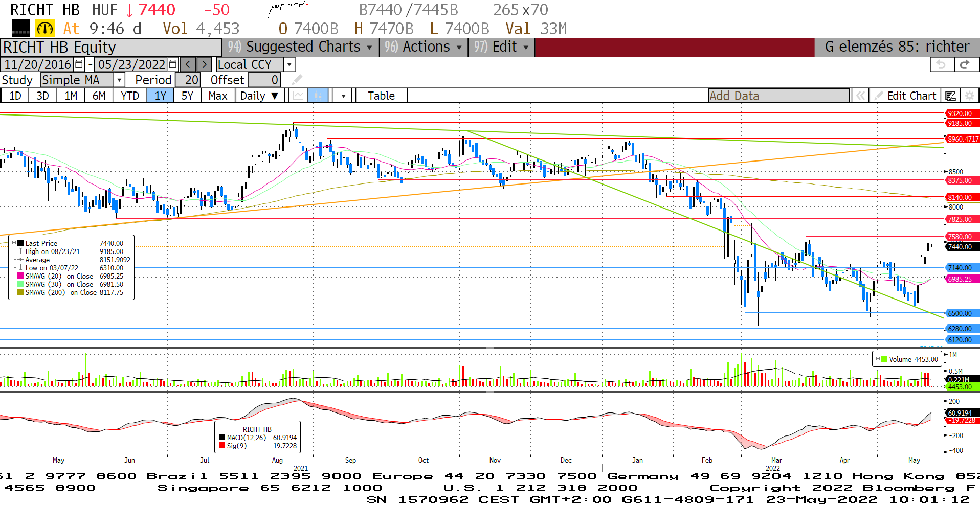Click Last Price black legend swatch
Image resolution: width=980 pixels, height=528 pixels.
(20, 243)
